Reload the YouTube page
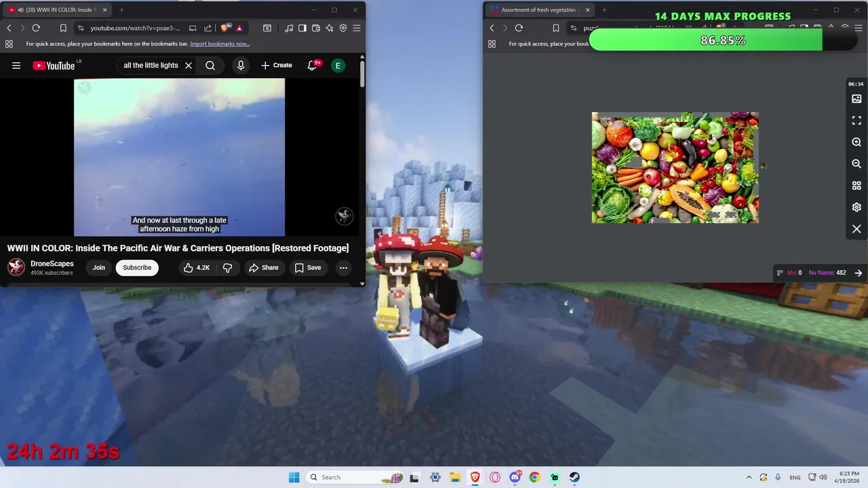The height and width of the screenshot is (488, 868). click(x=36, y=28)
